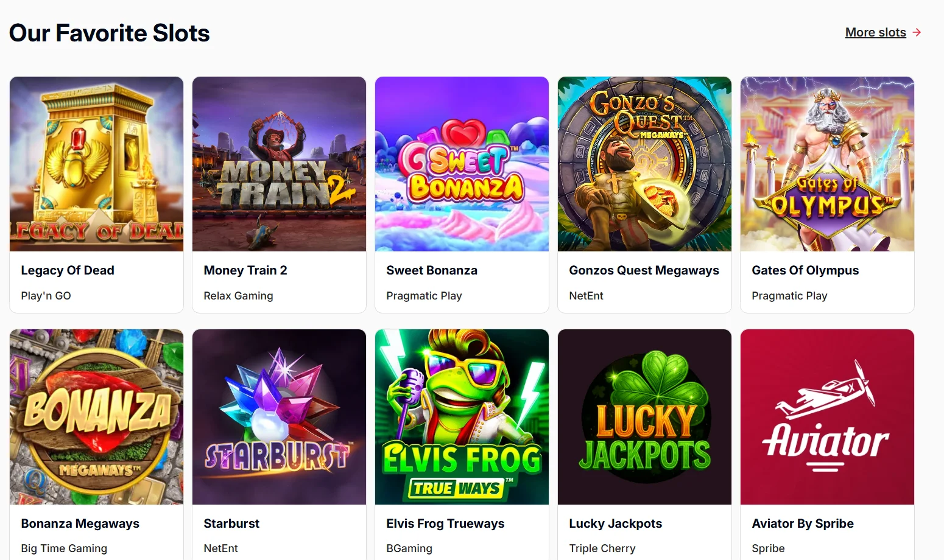Click the Relax Gaming label under Money Train 2
944x560 pixels.
pyautogui.click(x=238, y=296)
